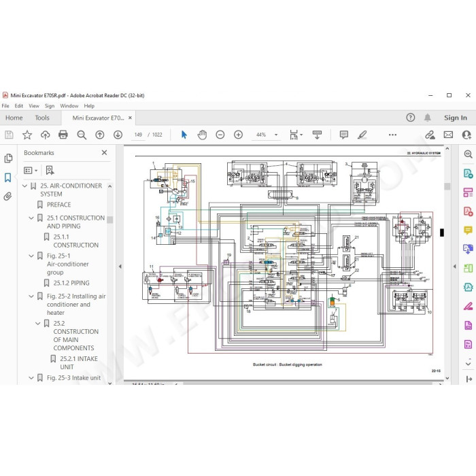This screenshot has width=476, height=476.
Task: Open the Create PDF tool in right pane
Action: (x=468, y=211)
